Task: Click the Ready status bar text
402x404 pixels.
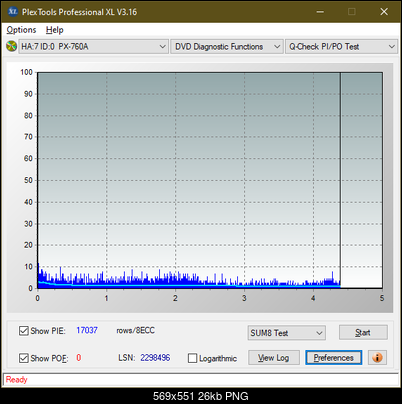Action: [16, 379]
